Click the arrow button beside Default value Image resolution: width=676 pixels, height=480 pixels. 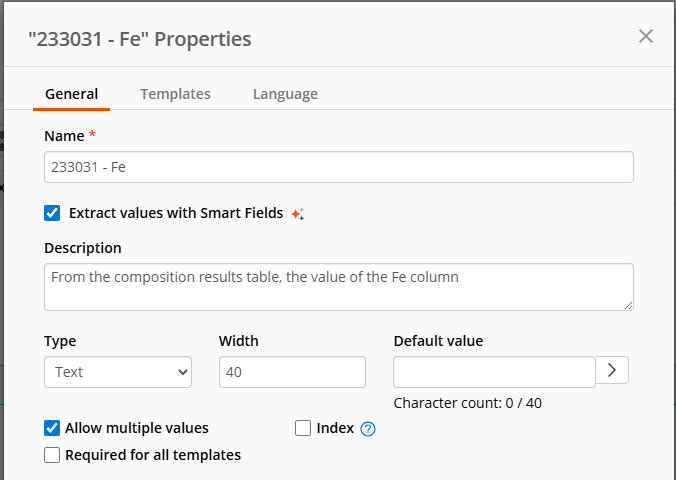[x=613, y=371]
